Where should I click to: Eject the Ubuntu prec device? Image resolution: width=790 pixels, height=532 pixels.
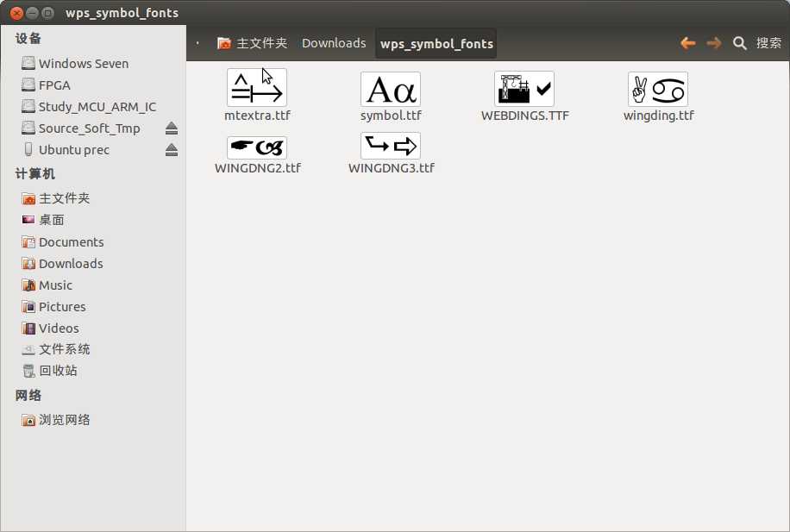coord(172,150)
